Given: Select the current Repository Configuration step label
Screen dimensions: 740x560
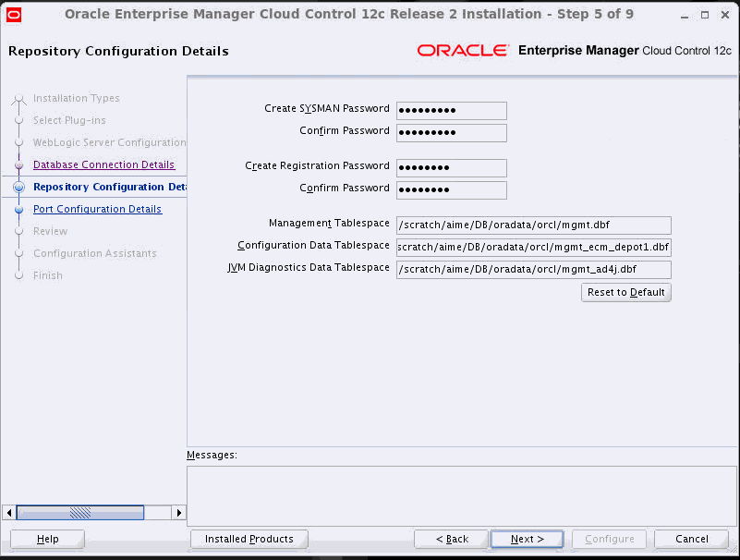Looking at the screenshot, I should [x=110, y=187].
